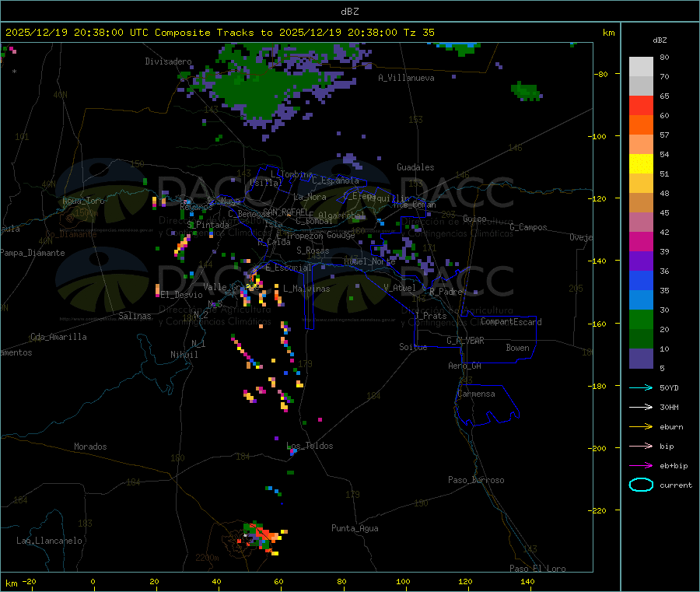This screenshot has height=592, width=700.
Task: Click the 'S_Rosas' map label
Action: tap(313, 250)
